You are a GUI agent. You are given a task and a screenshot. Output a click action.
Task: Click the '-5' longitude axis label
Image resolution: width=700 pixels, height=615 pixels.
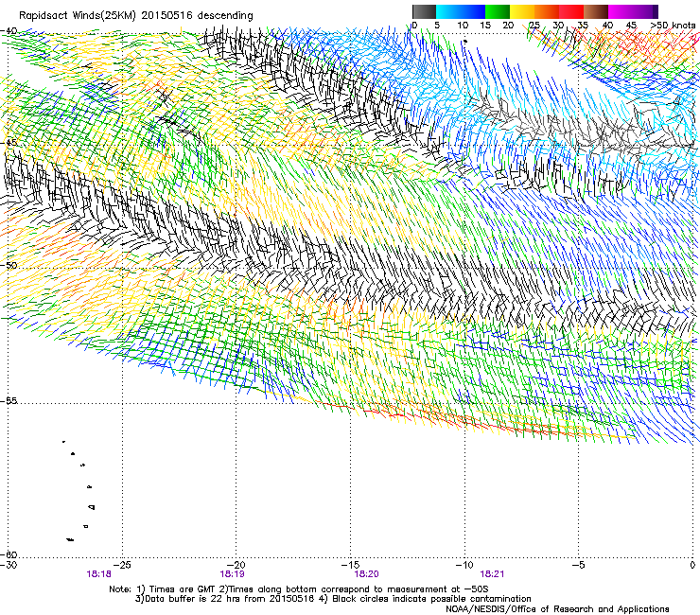579,565
